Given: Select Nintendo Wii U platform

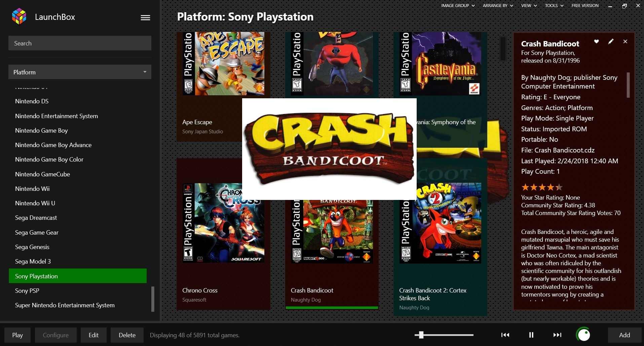Looking at the screenshot, I should (x=78, y=203).
